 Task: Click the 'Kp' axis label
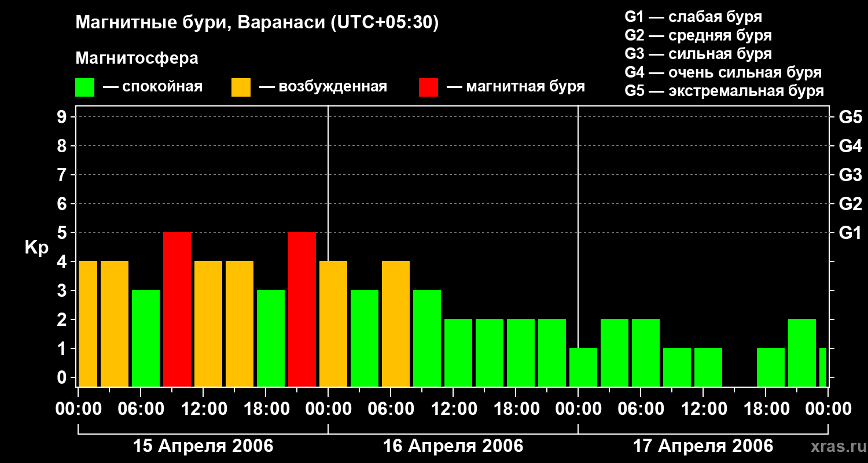36,248
